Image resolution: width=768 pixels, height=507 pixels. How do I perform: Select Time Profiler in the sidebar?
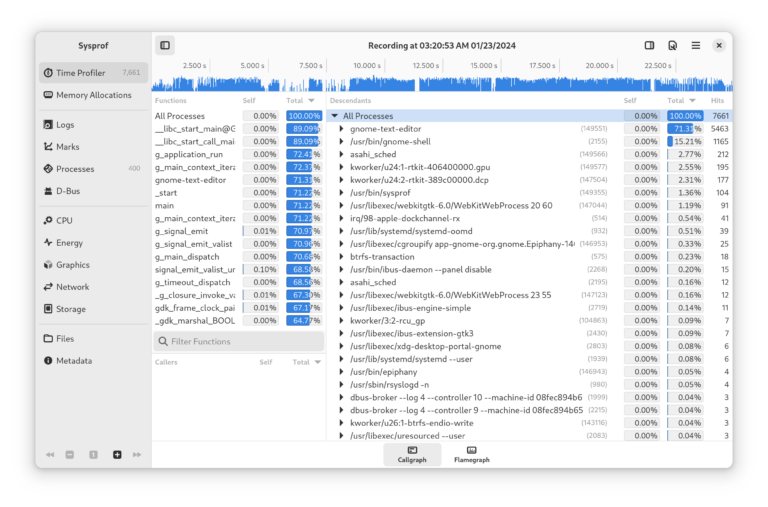click(93, 72)
